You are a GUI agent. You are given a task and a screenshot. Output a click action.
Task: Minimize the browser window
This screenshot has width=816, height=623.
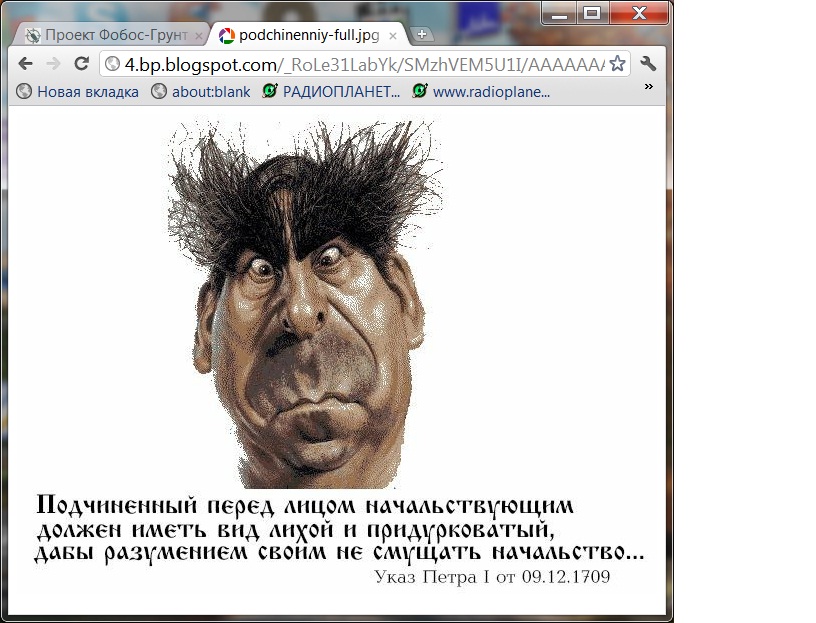click(x=559, y=14)
